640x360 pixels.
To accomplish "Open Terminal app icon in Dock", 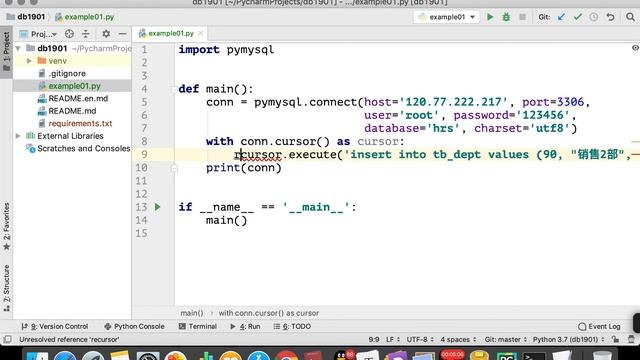I will pyautogui.click(x=533, y=356).
